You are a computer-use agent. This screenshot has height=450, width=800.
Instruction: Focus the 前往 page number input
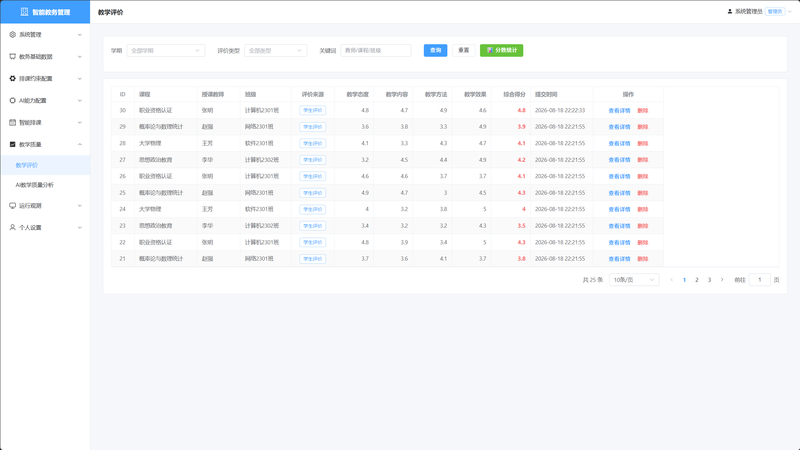click(x=760, y=280)
